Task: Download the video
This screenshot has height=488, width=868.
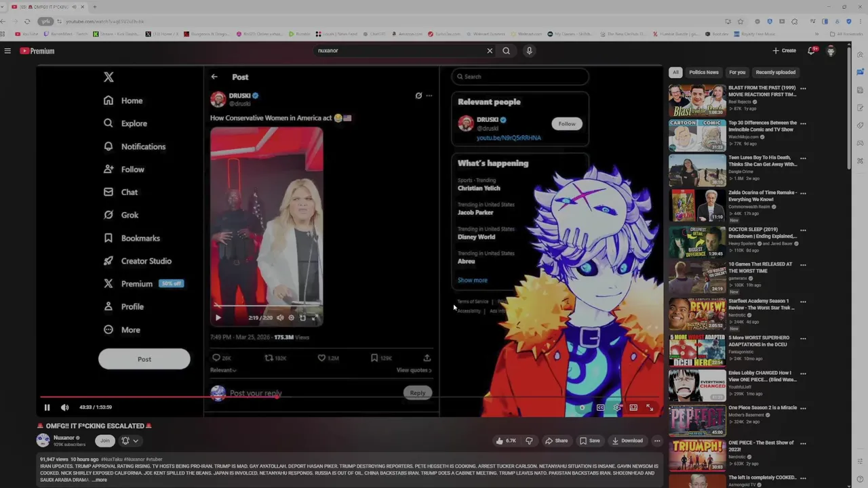Action: pyautogui.click(x=627, y=441)
